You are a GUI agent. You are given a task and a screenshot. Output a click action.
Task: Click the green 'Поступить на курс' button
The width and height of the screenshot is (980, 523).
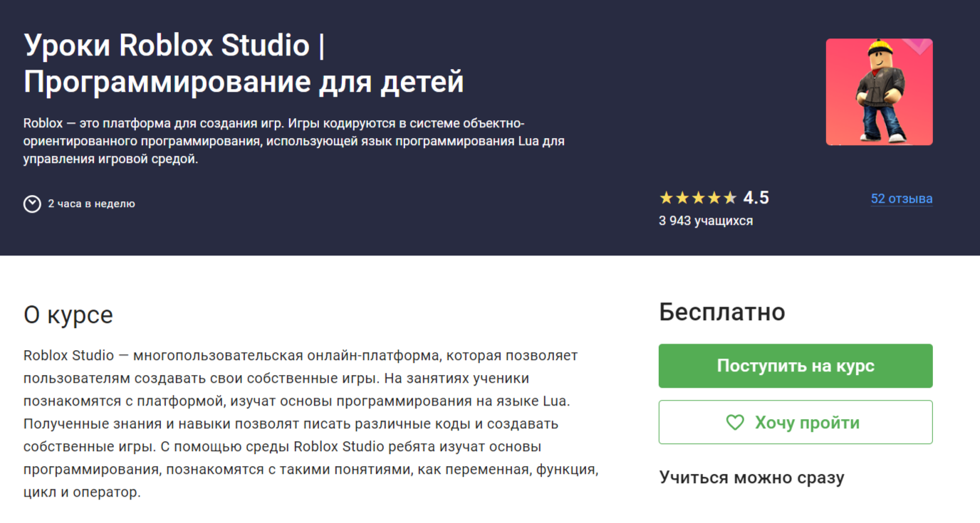pyautogui.click(x=796, y=366)
